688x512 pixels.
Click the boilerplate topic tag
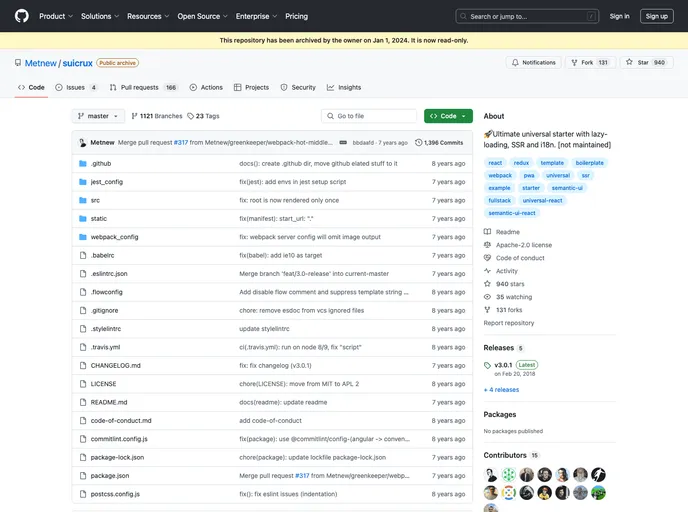[589, 163]
